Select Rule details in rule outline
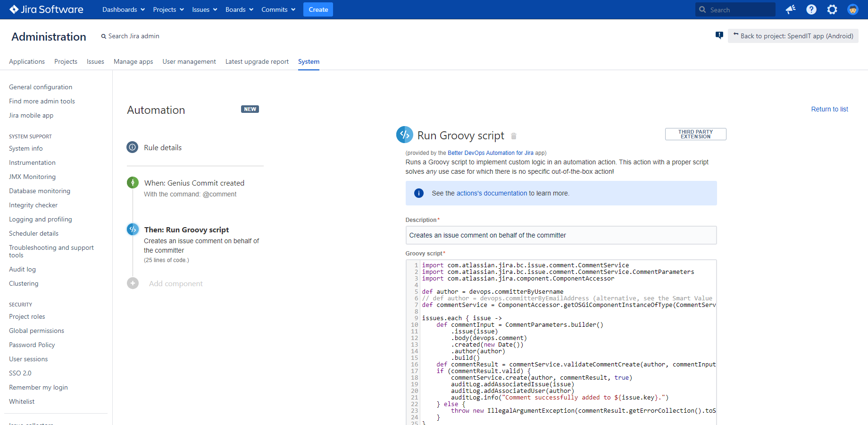Screen dimensions: 868x425 click(x=163, y=147)
